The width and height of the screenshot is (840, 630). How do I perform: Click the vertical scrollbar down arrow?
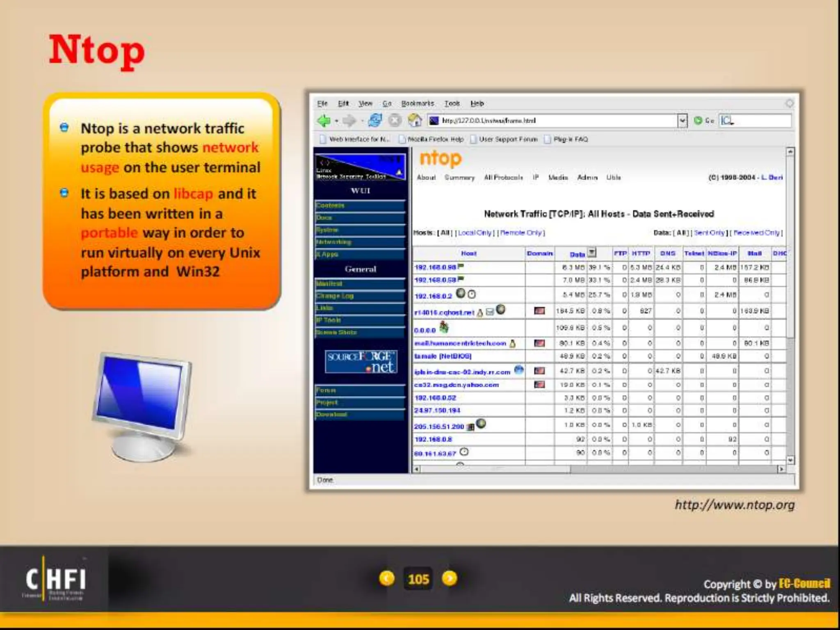tap(790, 460)
